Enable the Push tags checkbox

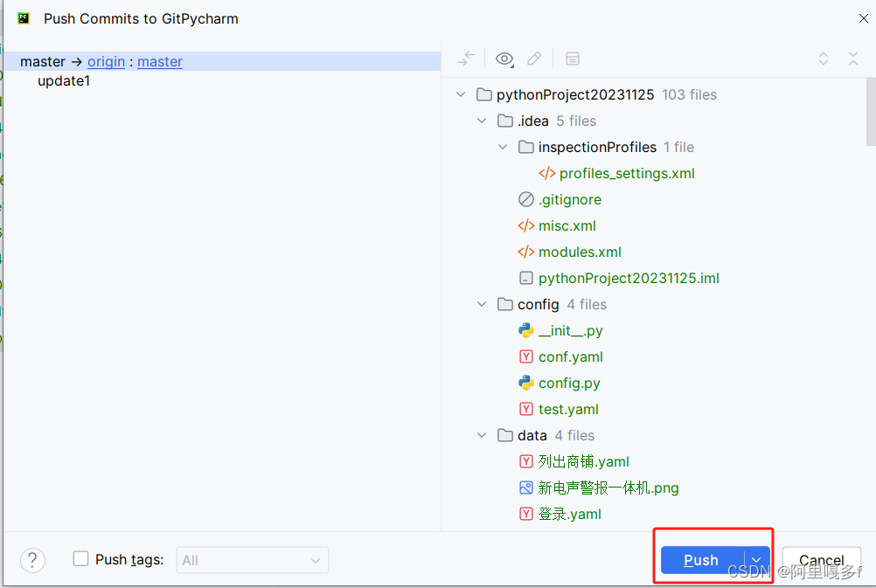point(80,559)
